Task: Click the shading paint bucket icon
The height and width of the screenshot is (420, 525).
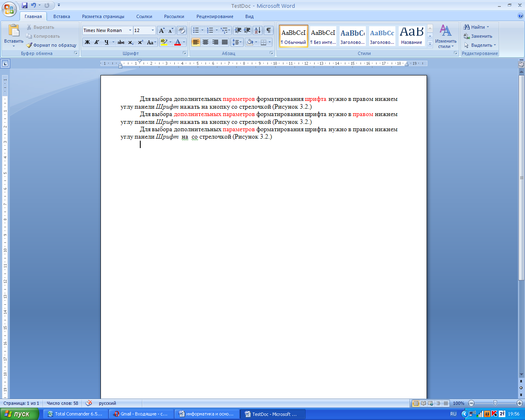Action: coord(250,42)
